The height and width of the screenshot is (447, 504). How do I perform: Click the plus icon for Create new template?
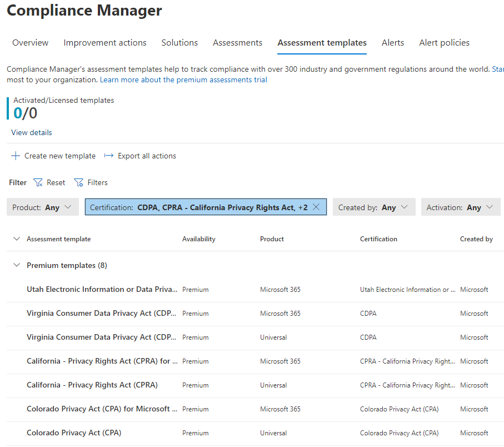point(16,156)
